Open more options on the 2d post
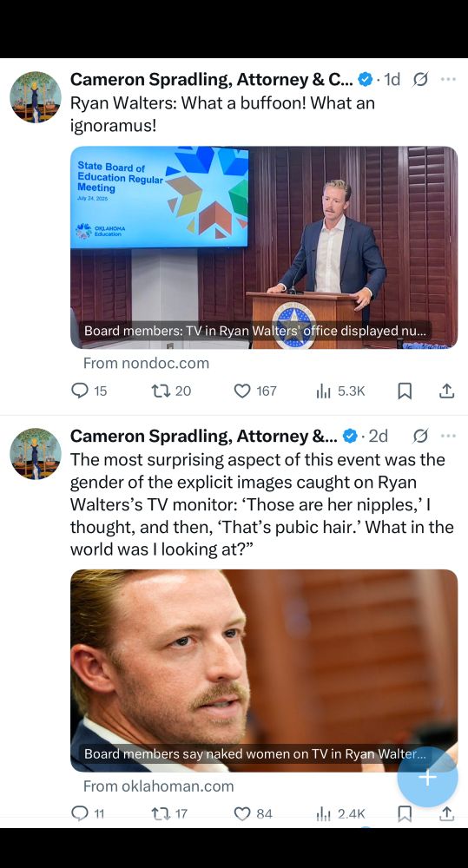 (448, 437)
